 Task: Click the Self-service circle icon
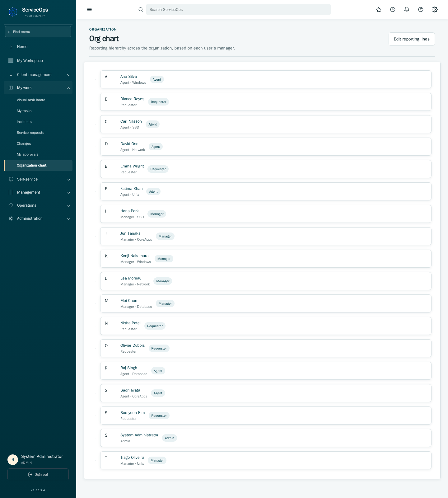(11, 179)
